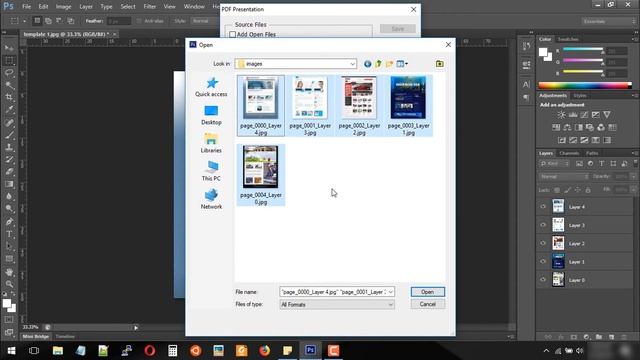This screenshot has height=360, width=640.
Task: Switch to the Swatches tab
Action: tap(568, 39)
